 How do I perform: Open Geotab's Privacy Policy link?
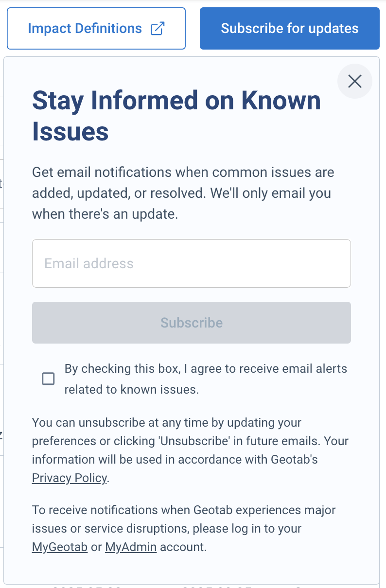click(69, 478)
